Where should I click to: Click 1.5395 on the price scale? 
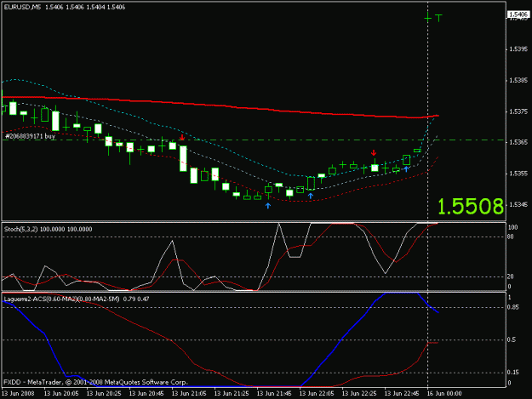pyautogui.click(x=518, y=49)
